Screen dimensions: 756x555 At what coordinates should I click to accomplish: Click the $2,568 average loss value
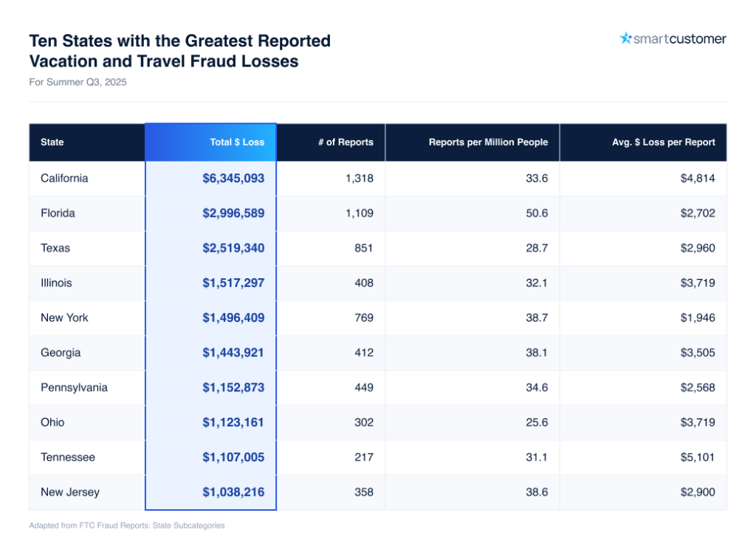click(x=698, y=387)
